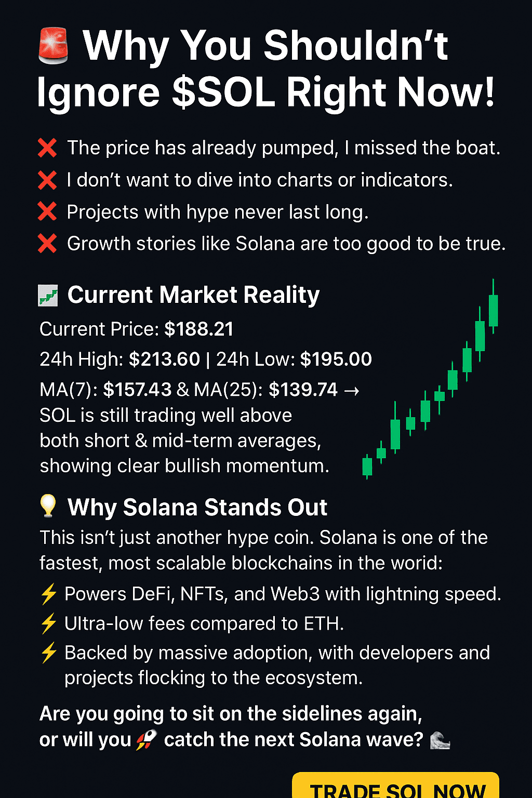
Task: Click the Current Price $188.21 value
Action: tap(198, 329)
